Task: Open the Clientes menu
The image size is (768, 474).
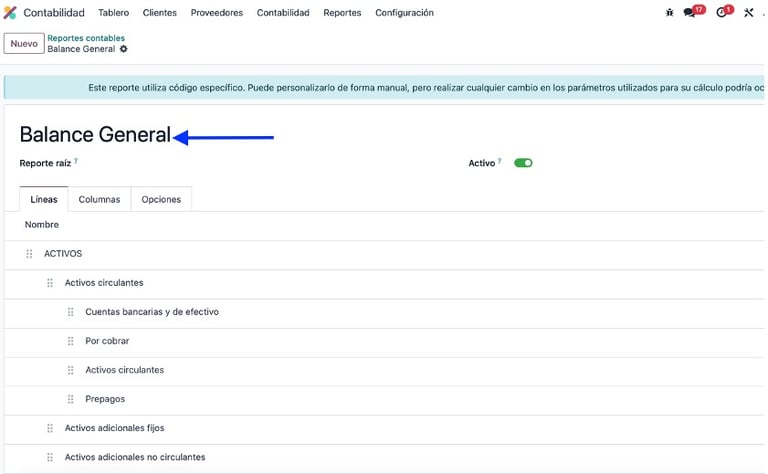Action: click(x=160, y=13)
